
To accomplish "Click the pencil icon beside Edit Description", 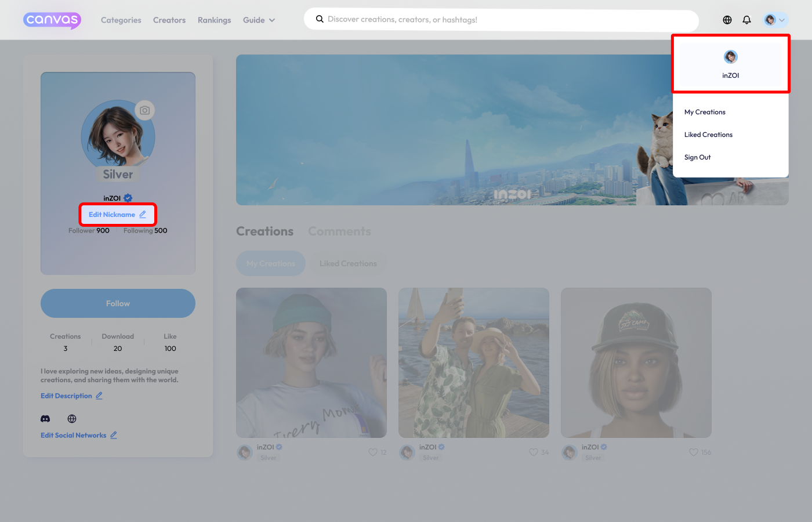I will coord(99,396).
